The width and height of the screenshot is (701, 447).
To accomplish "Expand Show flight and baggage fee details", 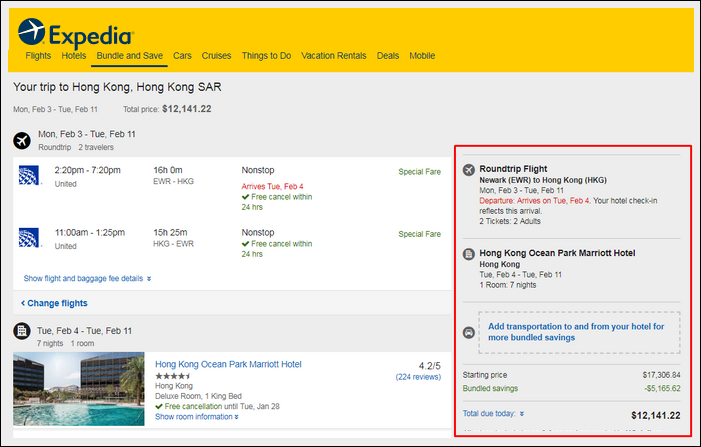I will pyautogui.click(x=87, y=278).
